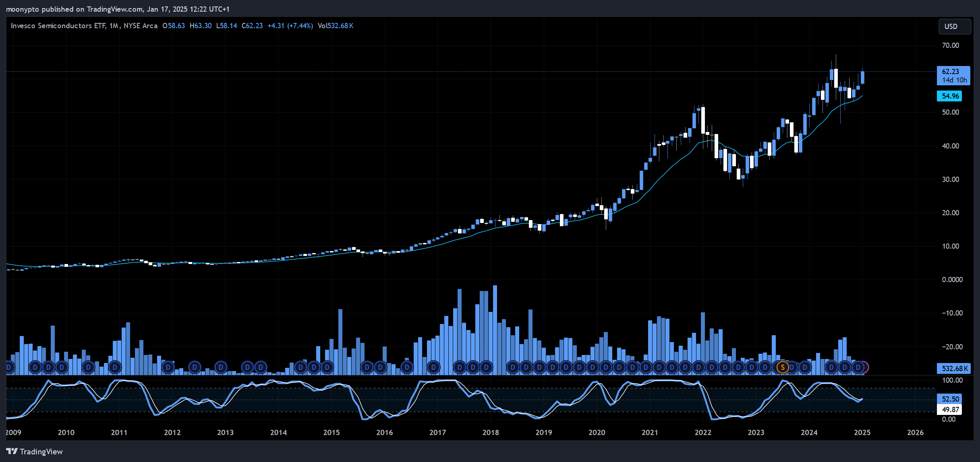
Task: Click the −10.00 price axis label
Action: (952, 313)
